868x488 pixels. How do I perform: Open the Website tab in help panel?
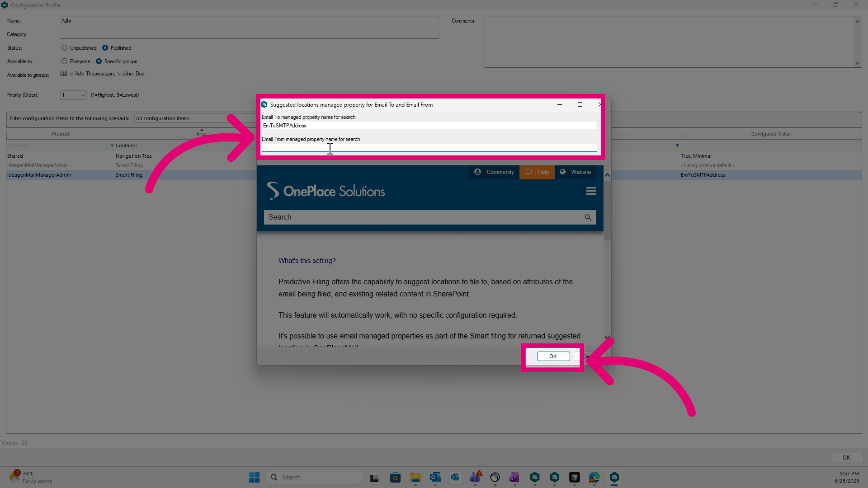pos(576,172)
